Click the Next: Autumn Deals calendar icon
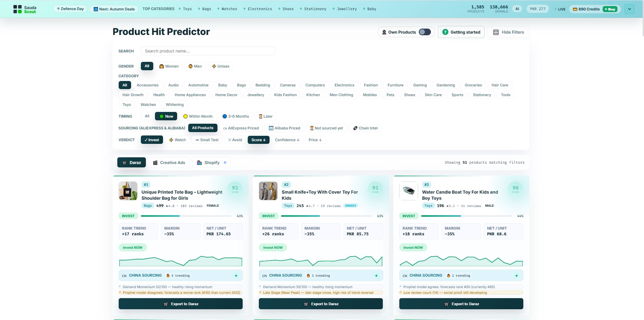Screen dimensions: 644x320 click(x=96, y=9)
